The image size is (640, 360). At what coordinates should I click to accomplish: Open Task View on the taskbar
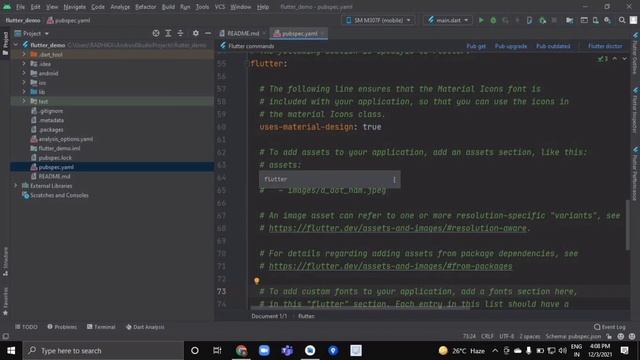pyautogui.click(x=217, y=351)
